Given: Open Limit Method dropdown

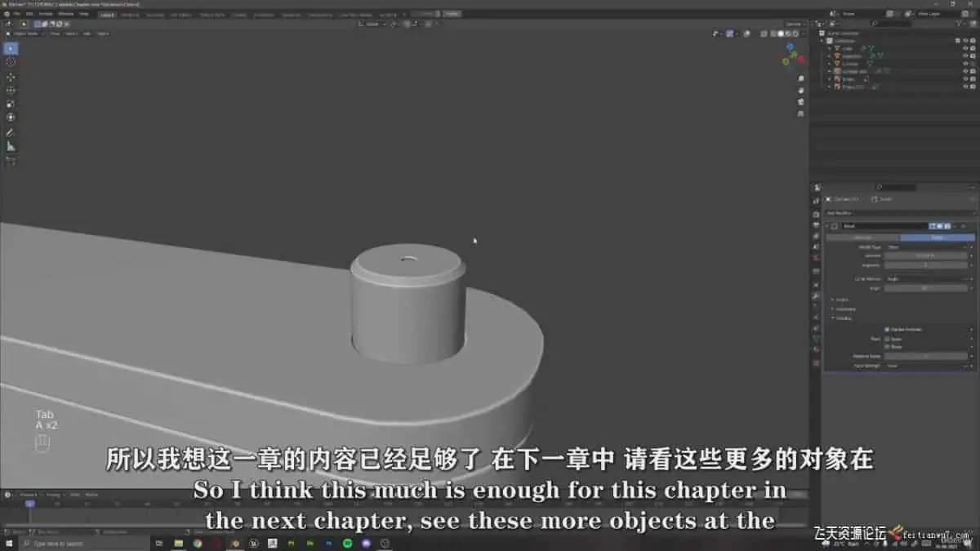Looking at the screenshot, I should (927, 279).
